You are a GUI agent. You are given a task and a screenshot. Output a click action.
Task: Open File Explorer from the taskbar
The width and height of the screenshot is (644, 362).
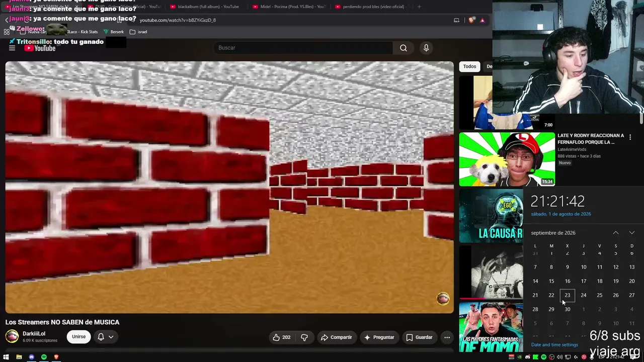(19, 357)
